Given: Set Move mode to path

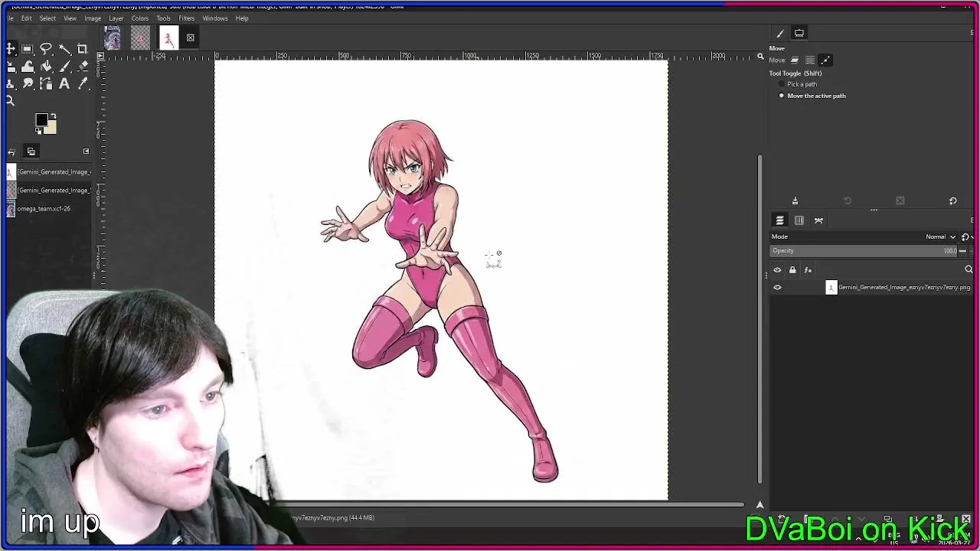Looking at the screenshot, I should pos(825,60).
